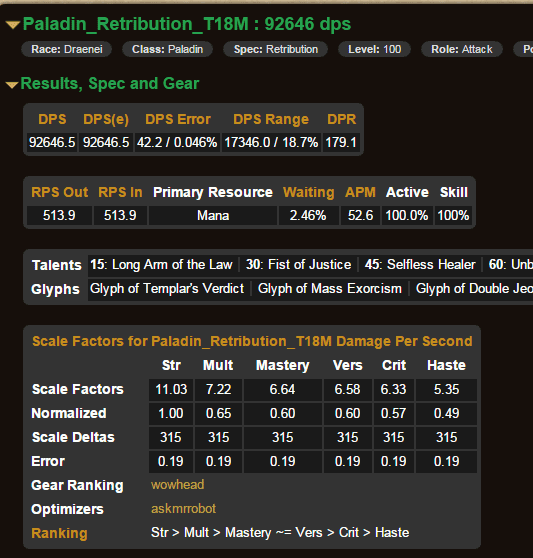The width and height of the screenshot is (533, 558).
Task: Open the askmrrobot optimizer link
Action: tap(183, 509)
